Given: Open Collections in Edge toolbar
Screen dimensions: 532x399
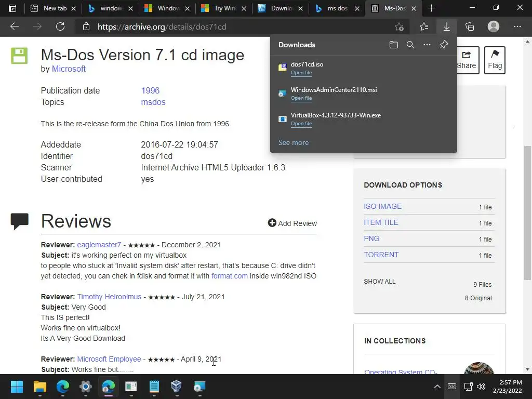Looking at the screenshot, I should pyautogui.click(x=470, y=26).
